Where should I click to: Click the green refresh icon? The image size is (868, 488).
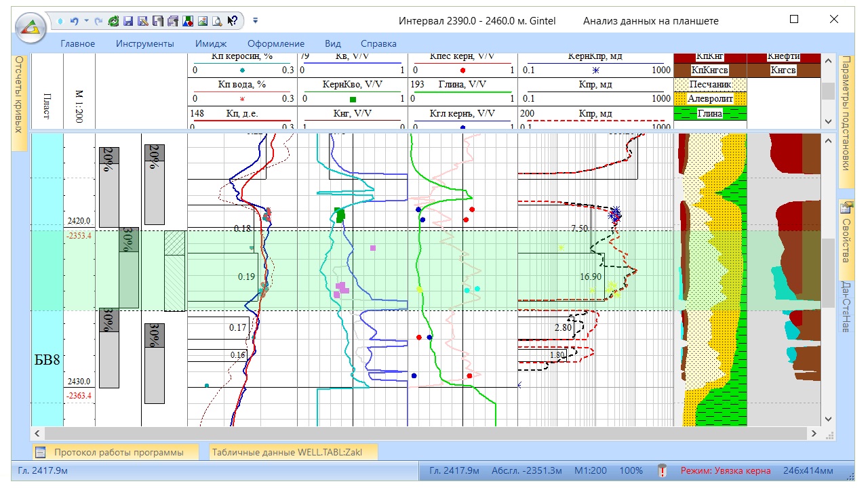pyautogui.click(x=113, y=21)
